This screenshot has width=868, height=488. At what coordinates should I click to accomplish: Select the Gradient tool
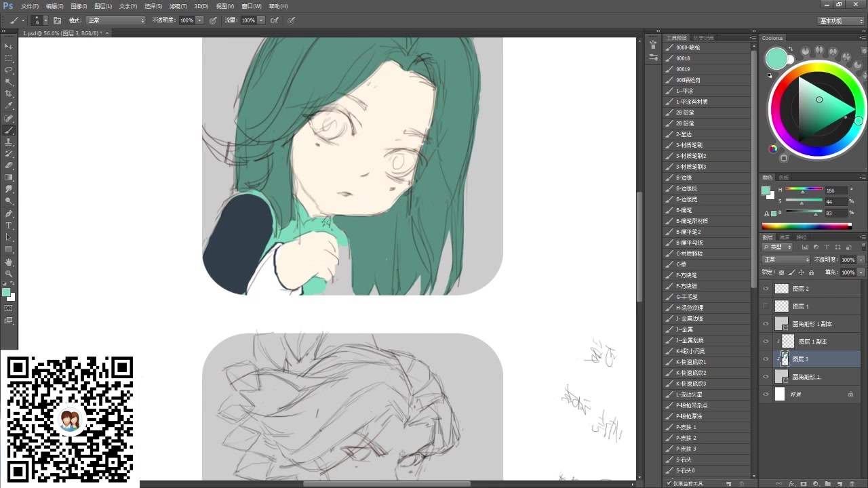9,177
